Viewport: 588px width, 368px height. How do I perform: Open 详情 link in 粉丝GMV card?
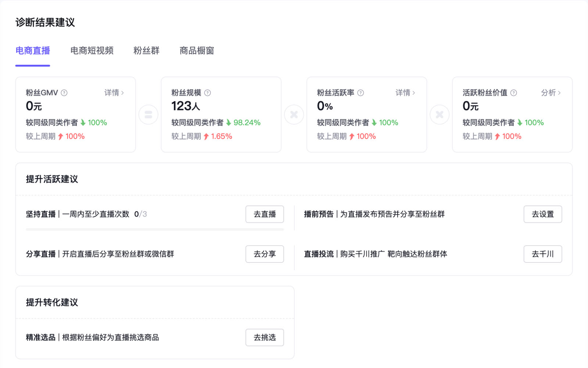(114, 93)
